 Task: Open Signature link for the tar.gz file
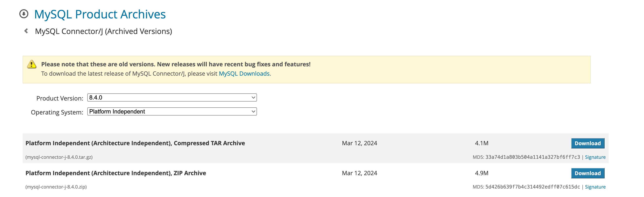[595, 157]
